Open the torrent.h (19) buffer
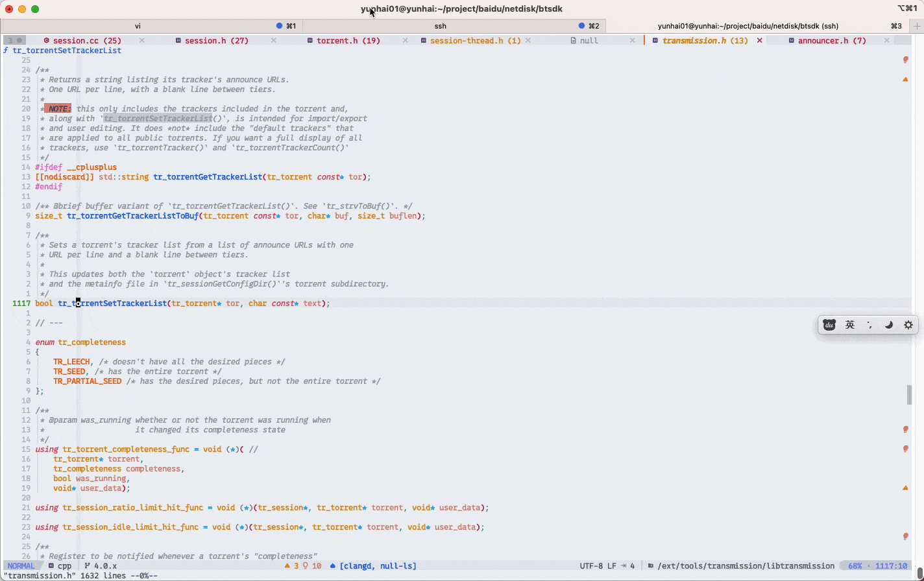Viewport: 924px width, 581px height. point(348,40)
